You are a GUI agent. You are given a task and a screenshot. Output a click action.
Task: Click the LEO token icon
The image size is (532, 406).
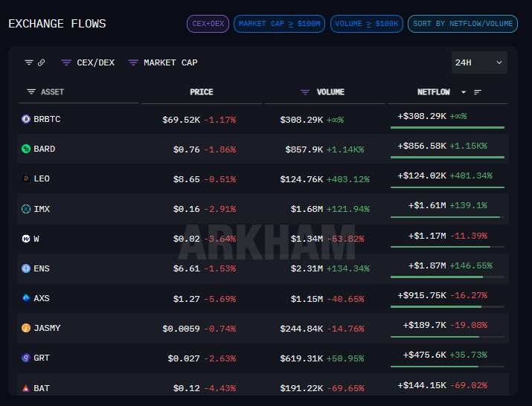pyautogui.click(x=26, y=178)
